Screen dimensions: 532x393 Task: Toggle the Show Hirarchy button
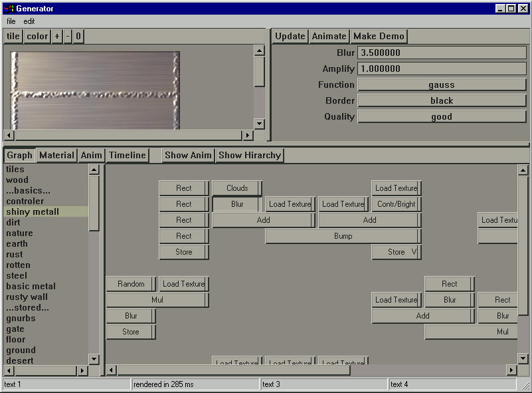tap(250, 155)
